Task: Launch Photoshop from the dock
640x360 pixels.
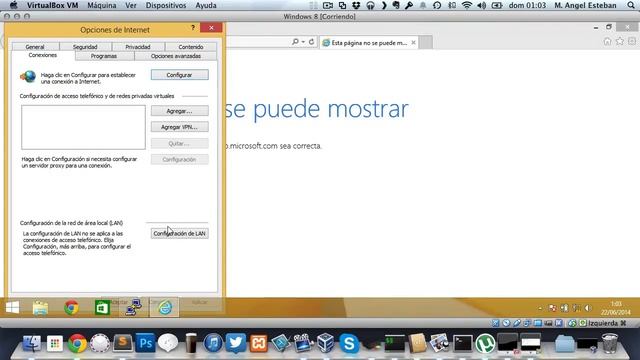Action: [145, 343]
